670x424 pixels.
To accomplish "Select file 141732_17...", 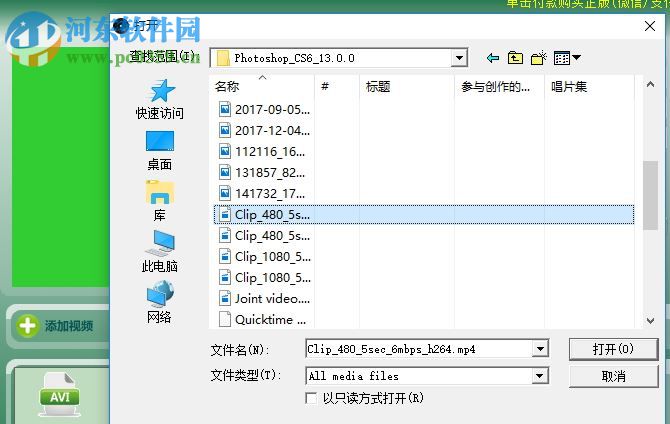I will 262,193.
